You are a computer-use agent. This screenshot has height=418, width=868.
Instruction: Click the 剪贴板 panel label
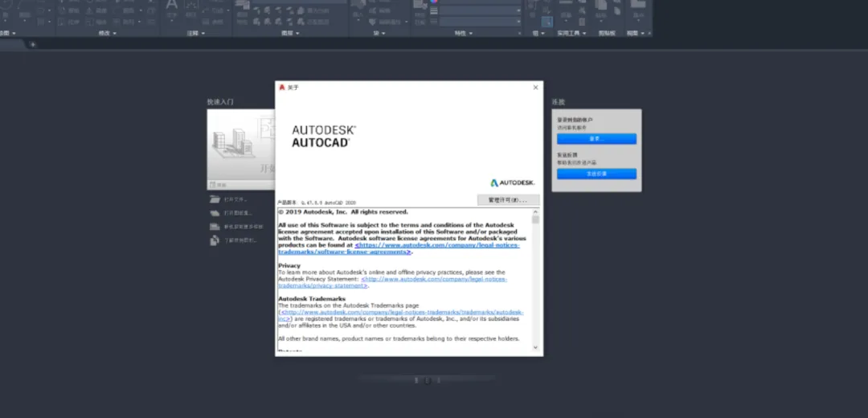608,33
